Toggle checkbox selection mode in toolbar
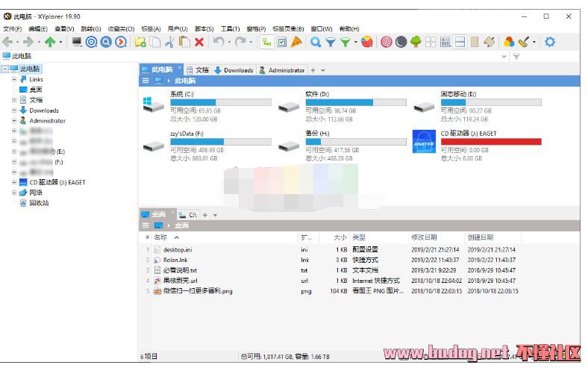The height and width of the screenshot is (368, 588). [281, 42]
